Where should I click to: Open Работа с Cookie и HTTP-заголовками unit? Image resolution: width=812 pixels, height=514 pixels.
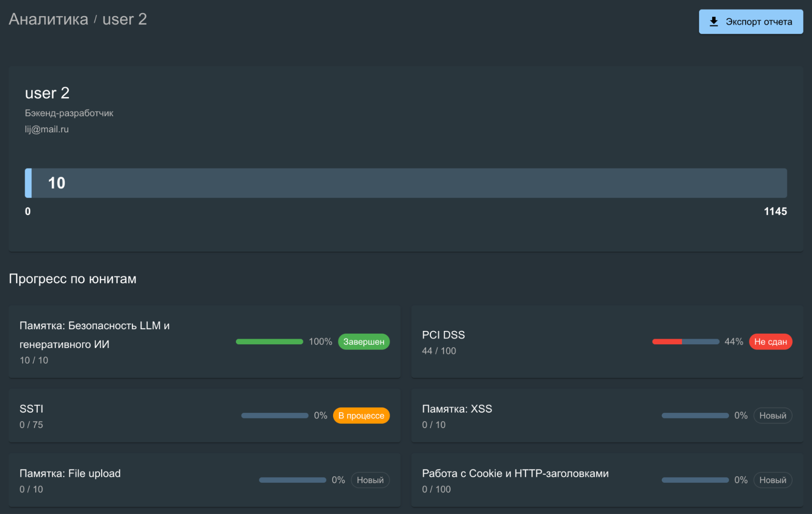515,473
